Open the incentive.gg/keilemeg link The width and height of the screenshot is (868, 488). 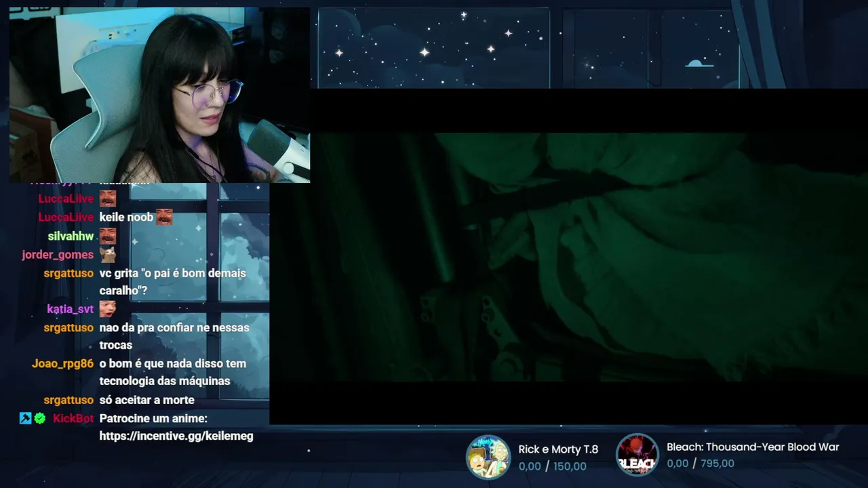(x=176, y=436)
